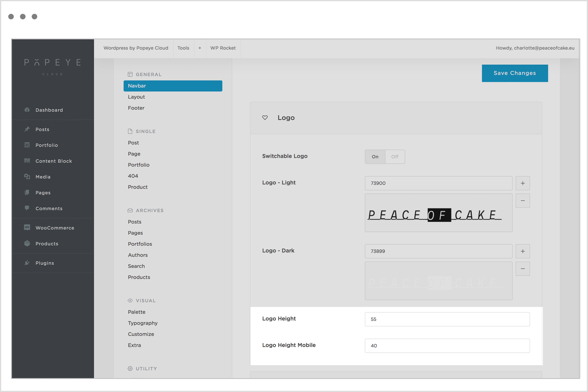Image resolution: width=588 pixels, height=392 pixels.
Task: Click the Archives section inbox icon
Action: click(130, 210)
